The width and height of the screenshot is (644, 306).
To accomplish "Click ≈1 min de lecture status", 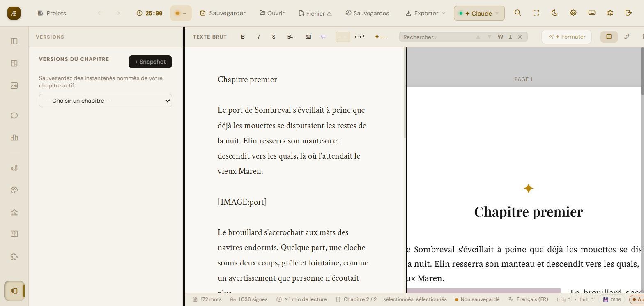I will pos(302,299).
